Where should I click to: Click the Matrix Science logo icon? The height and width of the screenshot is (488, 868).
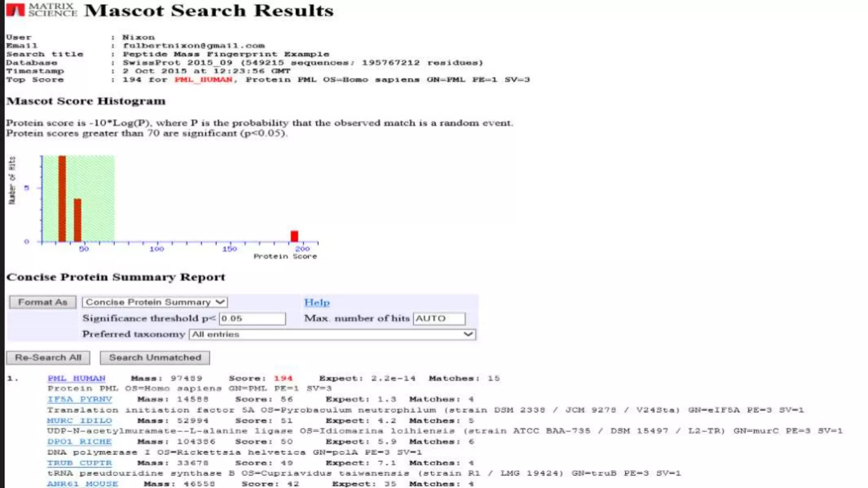click(16, 9)
